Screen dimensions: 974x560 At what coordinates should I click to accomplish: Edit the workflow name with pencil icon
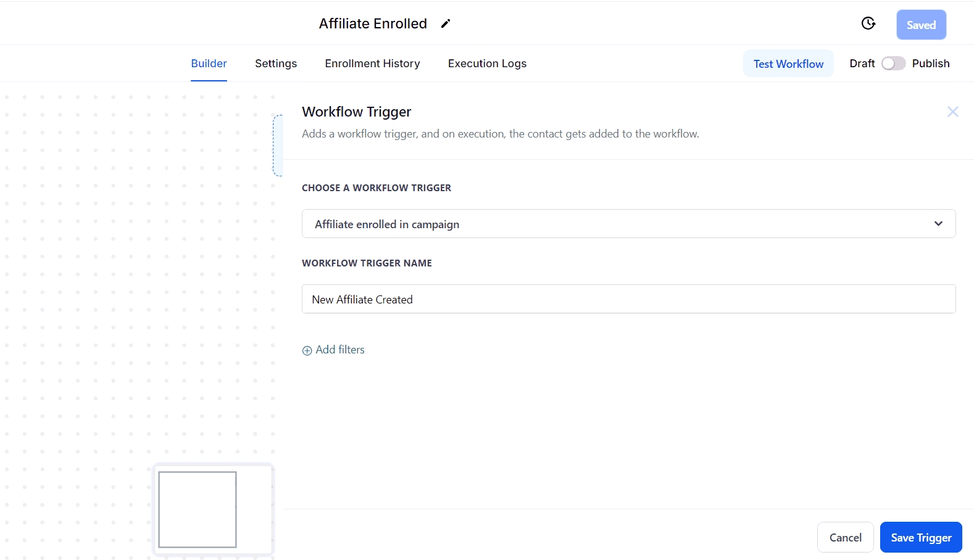click(446, 23)
